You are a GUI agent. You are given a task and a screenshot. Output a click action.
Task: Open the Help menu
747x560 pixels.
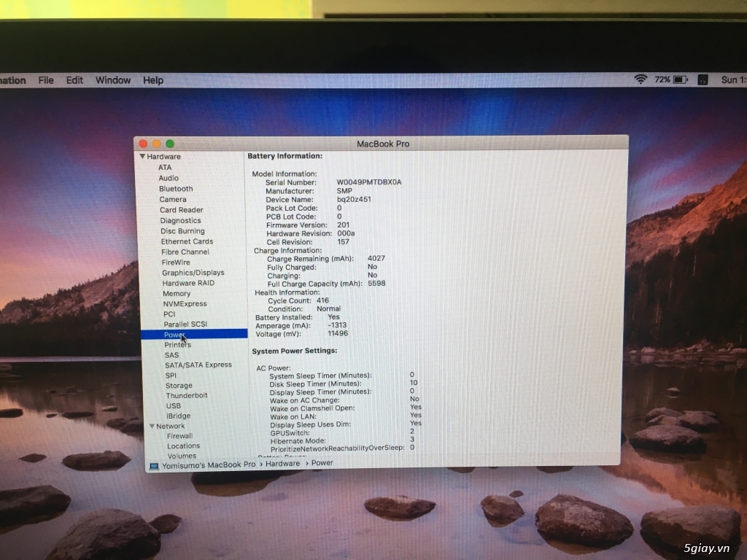tap(153, 80)
